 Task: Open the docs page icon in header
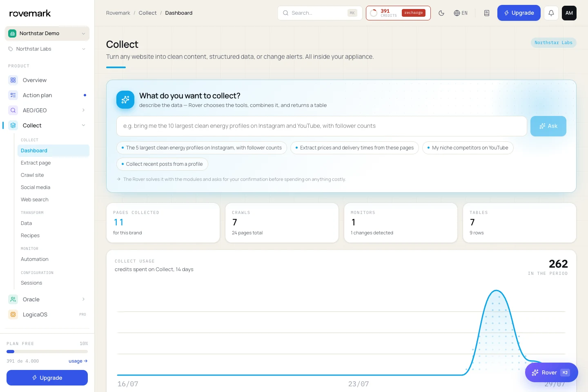coord(487,13)
